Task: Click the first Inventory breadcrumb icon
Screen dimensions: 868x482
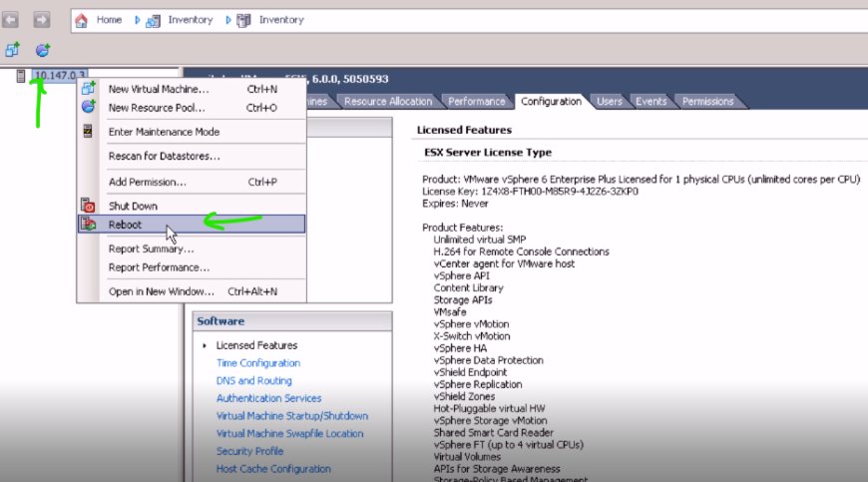Action: (x=153, y=21)
